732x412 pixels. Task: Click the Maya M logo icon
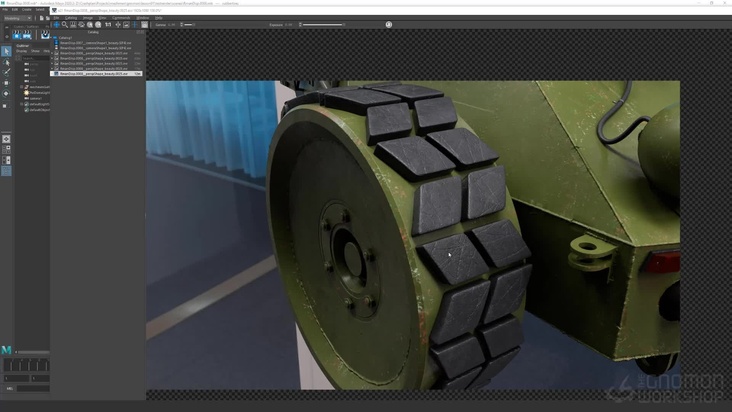tap(6, 349)
